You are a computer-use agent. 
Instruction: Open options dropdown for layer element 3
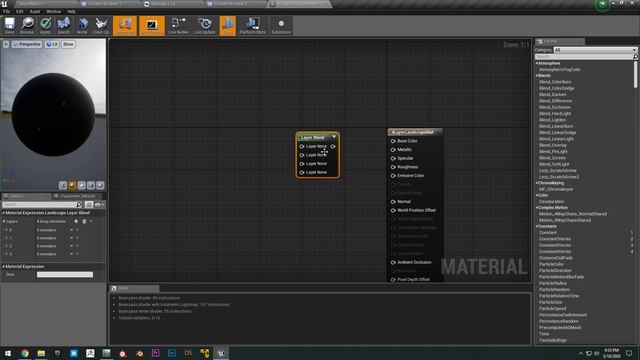[72, 254]
